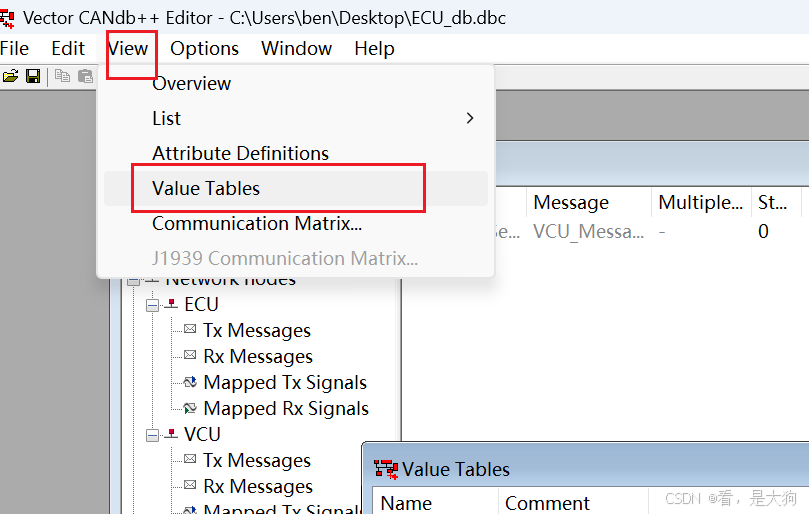
Task: Expand List submenu arrow
Action: pos(470,118)
